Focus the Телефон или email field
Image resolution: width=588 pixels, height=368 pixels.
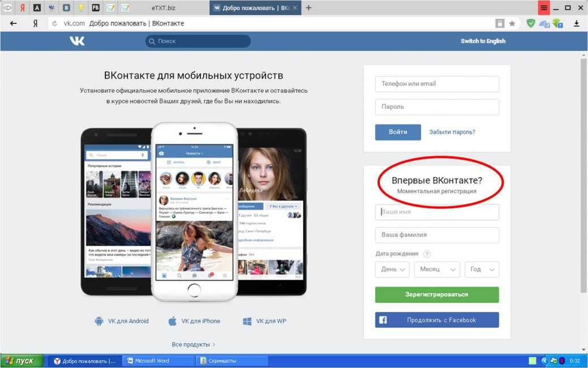(437, 84)
